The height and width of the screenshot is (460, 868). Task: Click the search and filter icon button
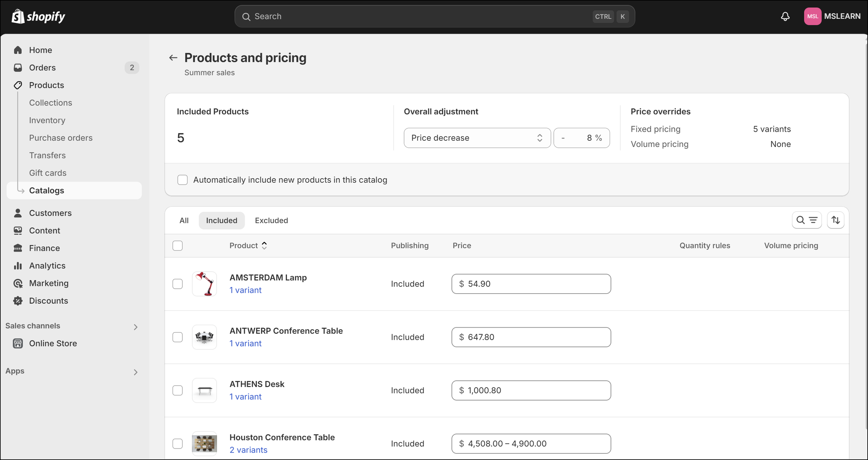(x=806, y=220)
